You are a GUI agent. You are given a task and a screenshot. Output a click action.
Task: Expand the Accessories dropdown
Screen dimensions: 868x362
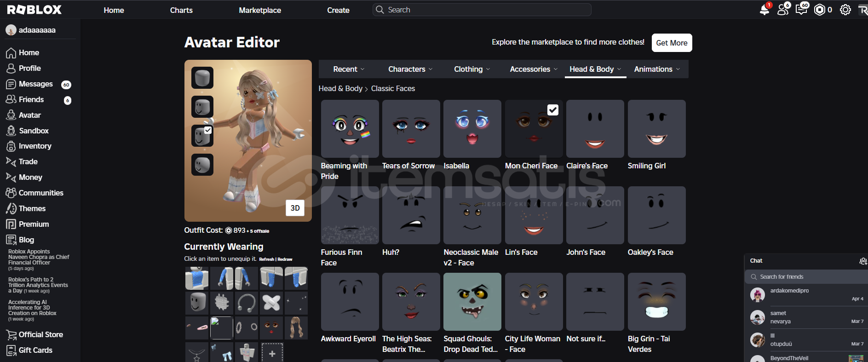534,69
